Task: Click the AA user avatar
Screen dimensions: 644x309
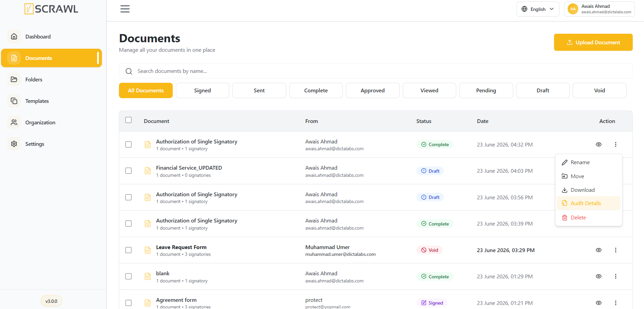Action: tap(573, 9)
